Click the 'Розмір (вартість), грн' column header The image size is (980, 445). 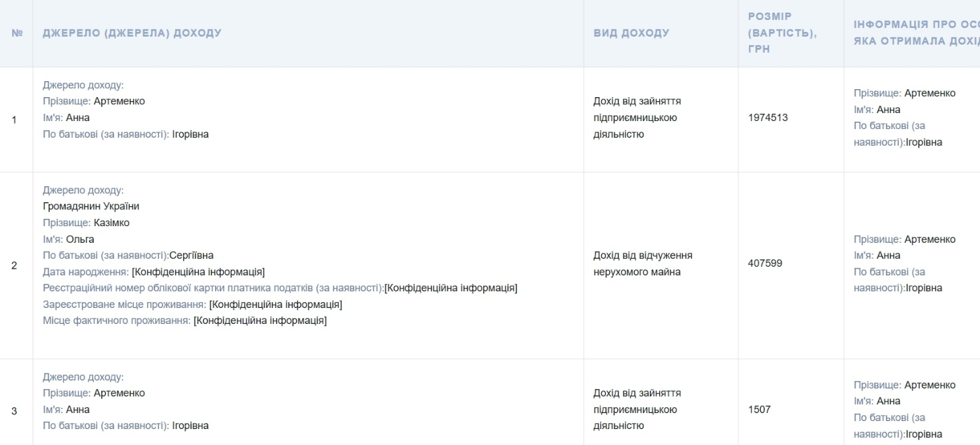point(782,33)
